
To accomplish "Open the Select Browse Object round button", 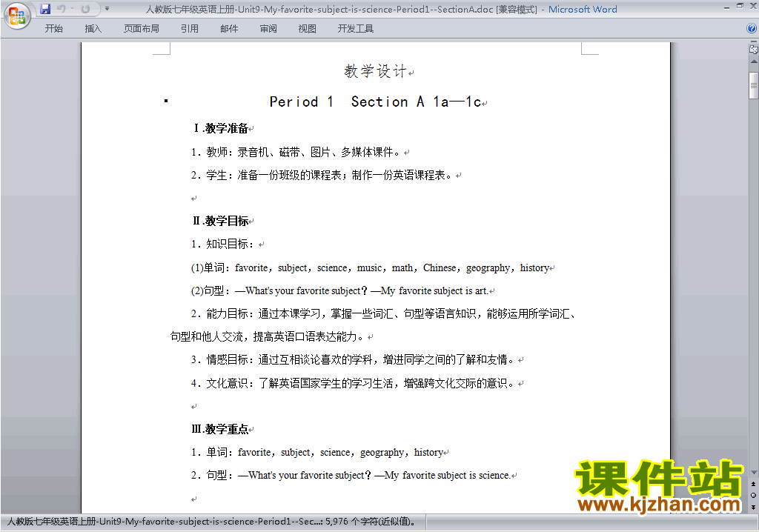I will click(x=753, y=495).
